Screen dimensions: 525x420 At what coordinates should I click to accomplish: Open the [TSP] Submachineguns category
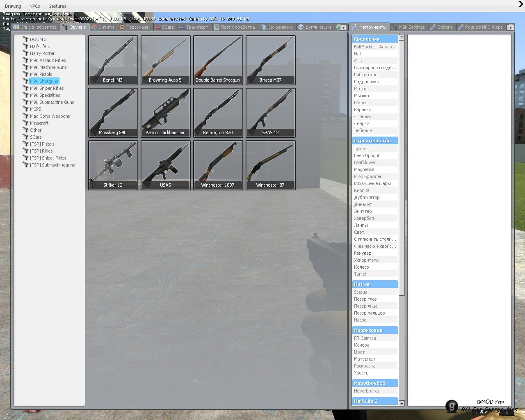[x=52, y=165]
